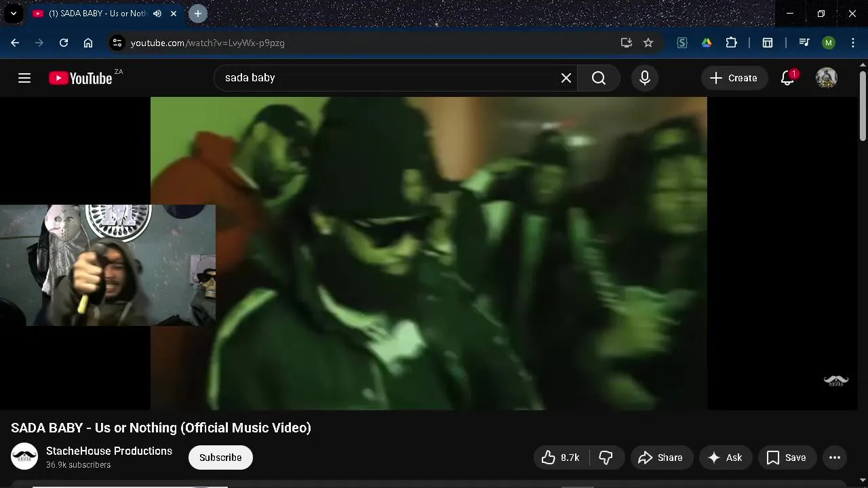Open the green S extension

click(x=682, y=43)
